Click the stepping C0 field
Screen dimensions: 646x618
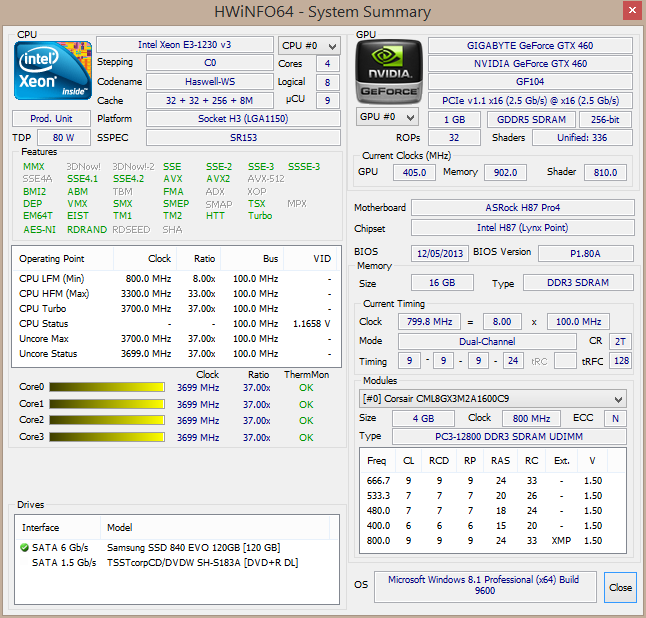click(x=210, y=63)
